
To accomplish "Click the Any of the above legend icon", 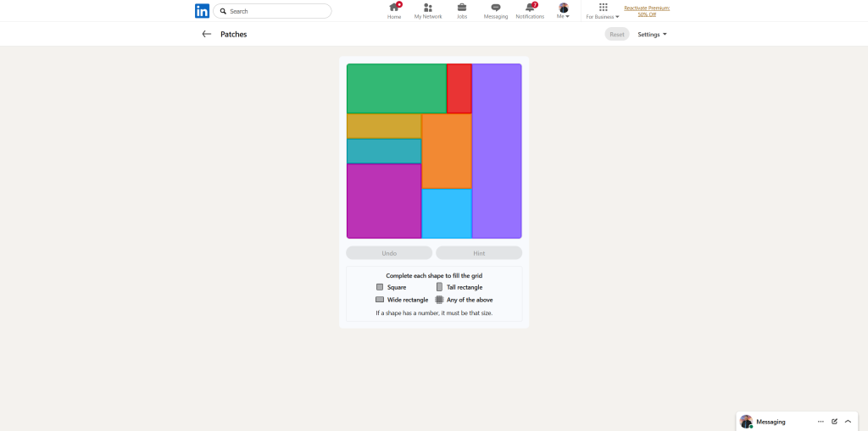I will pyautogui.click(x=440, y=299).
